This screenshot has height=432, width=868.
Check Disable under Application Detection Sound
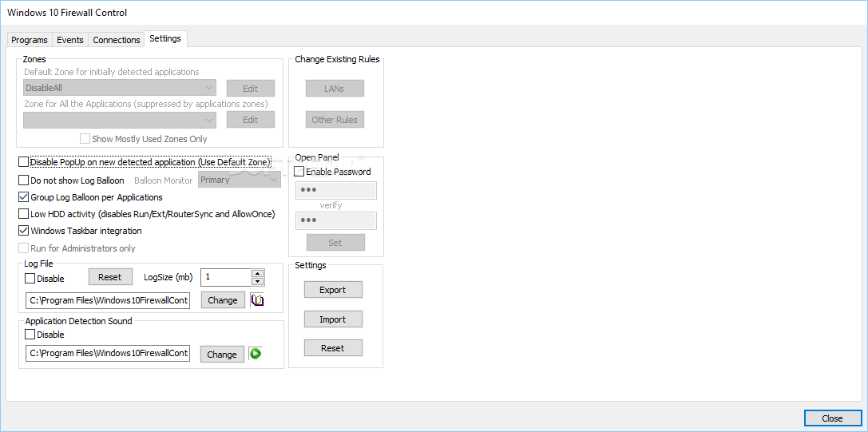30,335
